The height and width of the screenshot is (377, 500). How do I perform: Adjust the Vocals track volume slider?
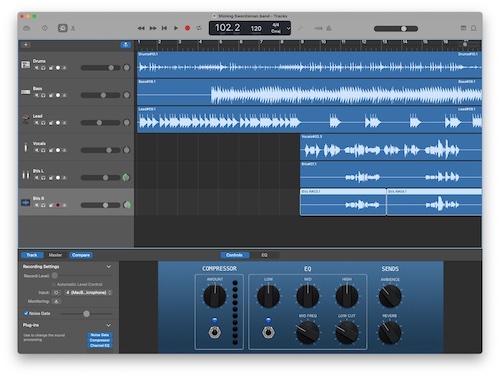(100, 150)
